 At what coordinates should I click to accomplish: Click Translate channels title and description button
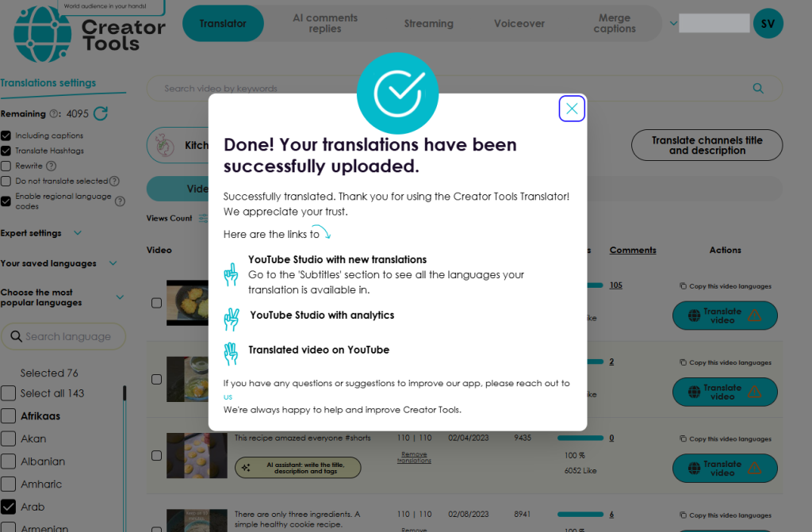(707, 145)
